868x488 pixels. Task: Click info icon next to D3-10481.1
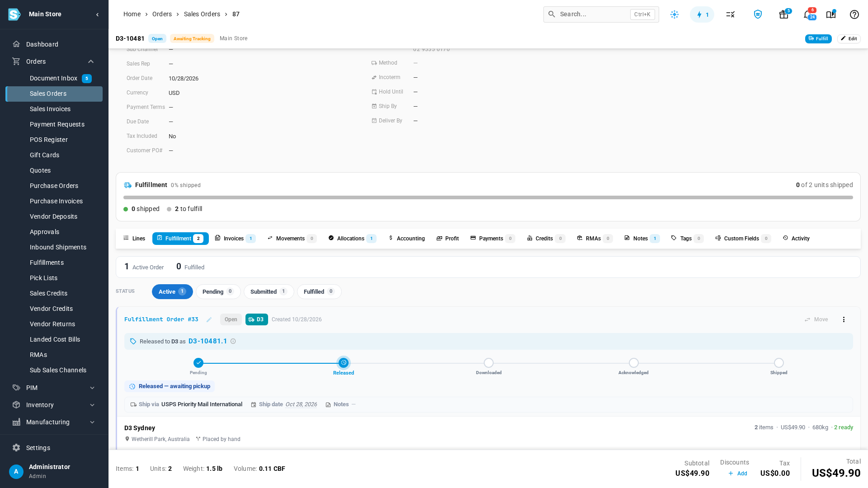tap(233, 341)
